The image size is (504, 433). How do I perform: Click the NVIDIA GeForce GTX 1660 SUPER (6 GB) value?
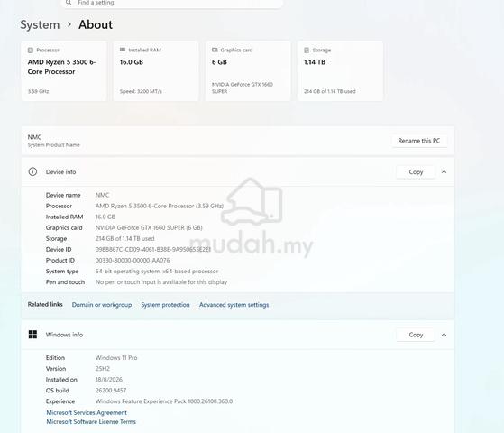[x=149, y=227]
